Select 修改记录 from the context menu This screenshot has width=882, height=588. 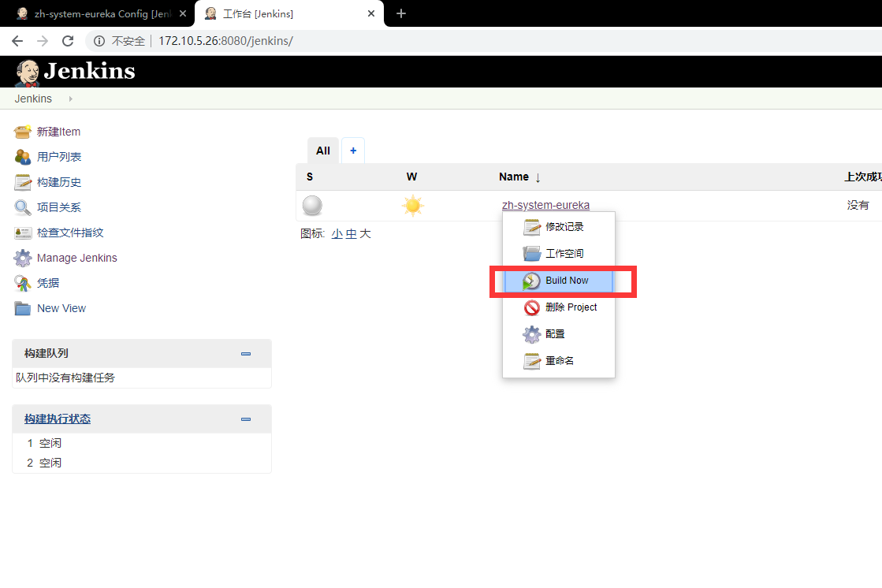tap(559, 227)
